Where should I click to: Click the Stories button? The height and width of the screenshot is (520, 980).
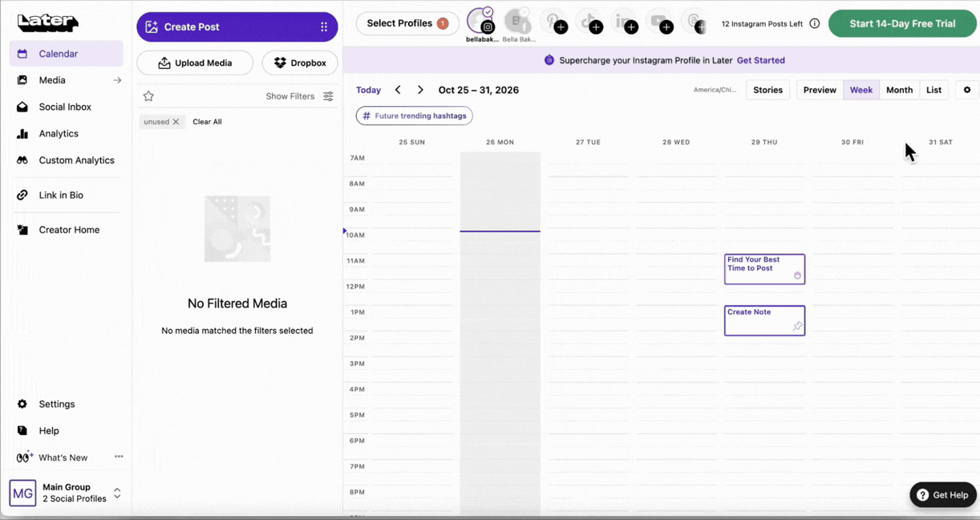(767, 90)
